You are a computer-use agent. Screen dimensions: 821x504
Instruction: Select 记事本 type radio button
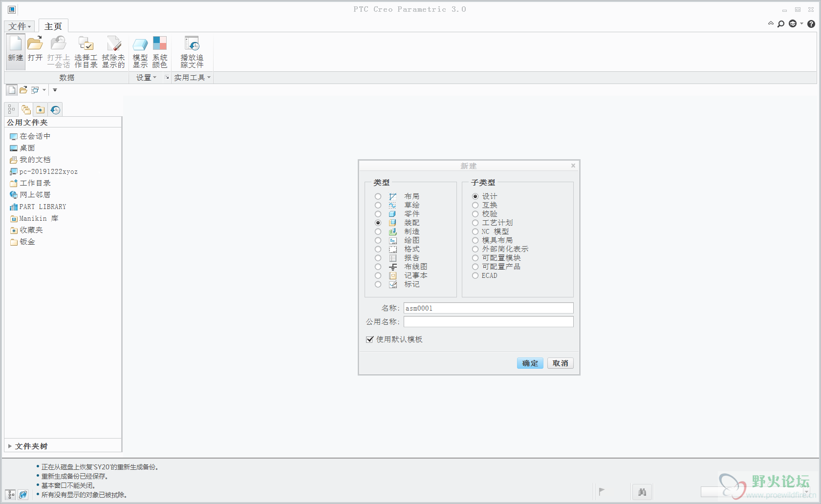(378, 275)
